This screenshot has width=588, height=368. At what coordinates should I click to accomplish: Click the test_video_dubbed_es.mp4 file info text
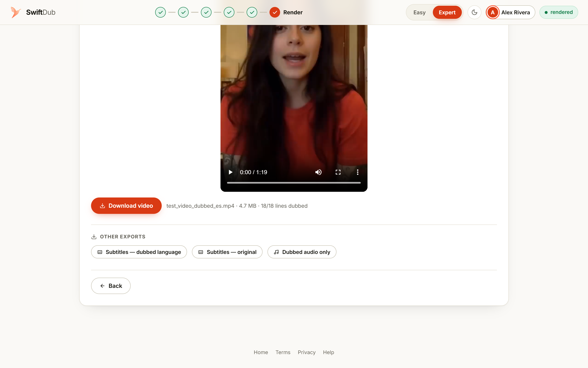(237, 206)
